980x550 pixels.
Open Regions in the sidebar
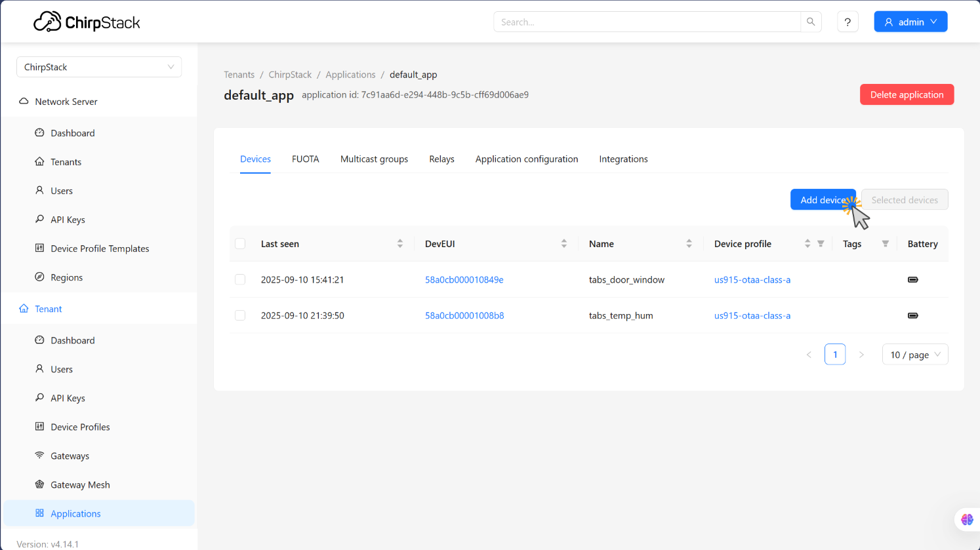[x=67, y=277]
